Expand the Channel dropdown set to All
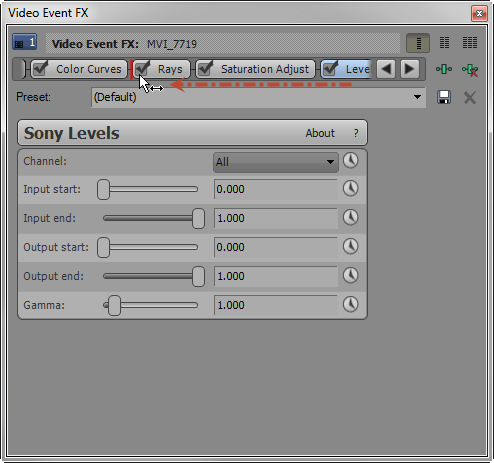This screenshot has width=494, height=463. coord(276,162)
